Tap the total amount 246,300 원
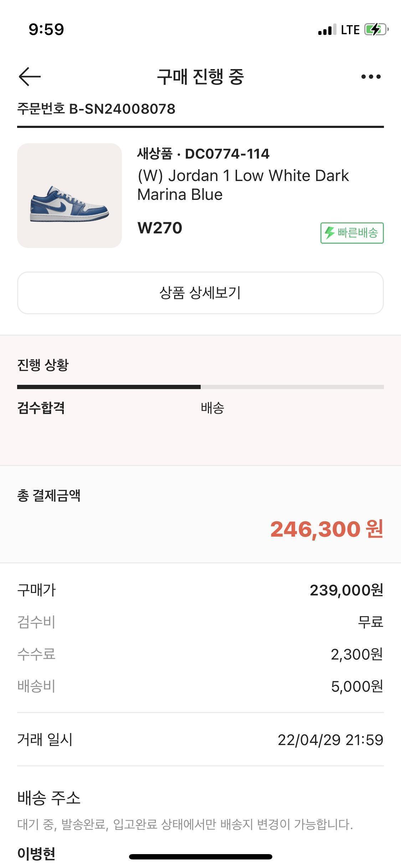This screenshot has width=401, height=868. 327,529
